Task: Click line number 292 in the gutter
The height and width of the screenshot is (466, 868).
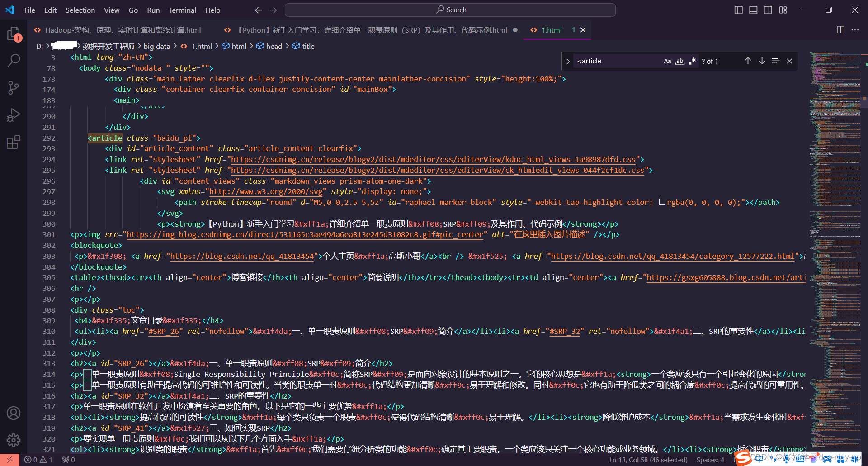Action: (49, 138)
